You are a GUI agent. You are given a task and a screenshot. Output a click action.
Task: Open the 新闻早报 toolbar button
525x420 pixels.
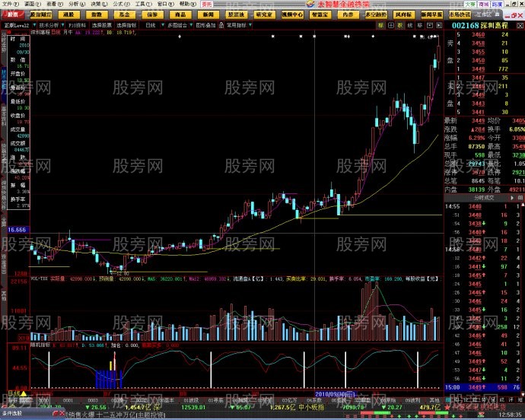tap(432, 14)
